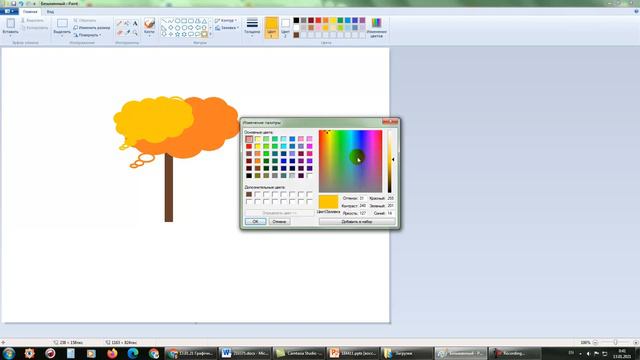Screen dimensions: 640x360
Task: Choose the straight line shape in gallery
Action: 164,21
